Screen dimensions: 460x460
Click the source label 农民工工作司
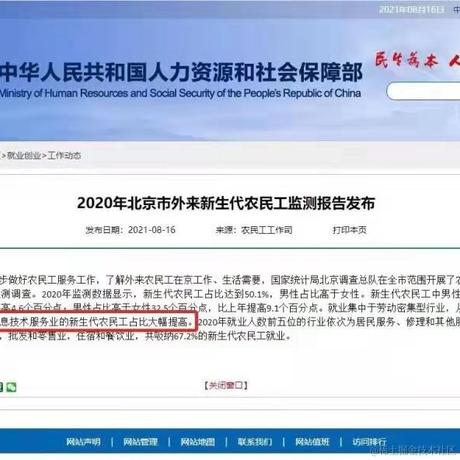click(x=267, y=230)
